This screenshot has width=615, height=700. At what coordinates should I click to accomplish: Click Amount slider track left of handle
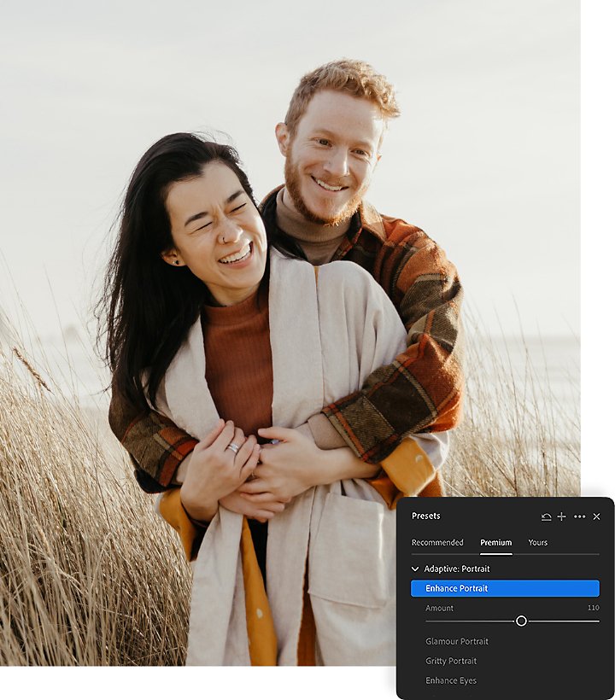pyautogui.click(x=471, y=621)
